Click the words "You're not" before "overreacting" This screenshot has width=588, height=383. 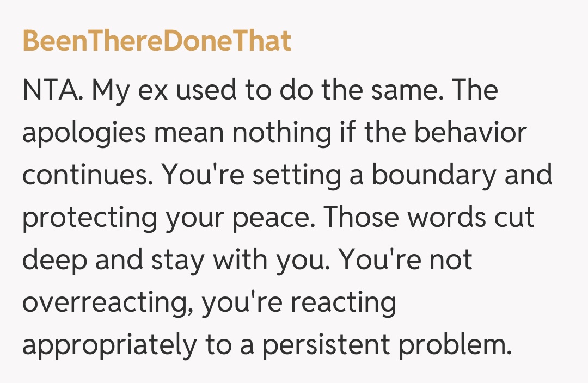click(406, 261)
